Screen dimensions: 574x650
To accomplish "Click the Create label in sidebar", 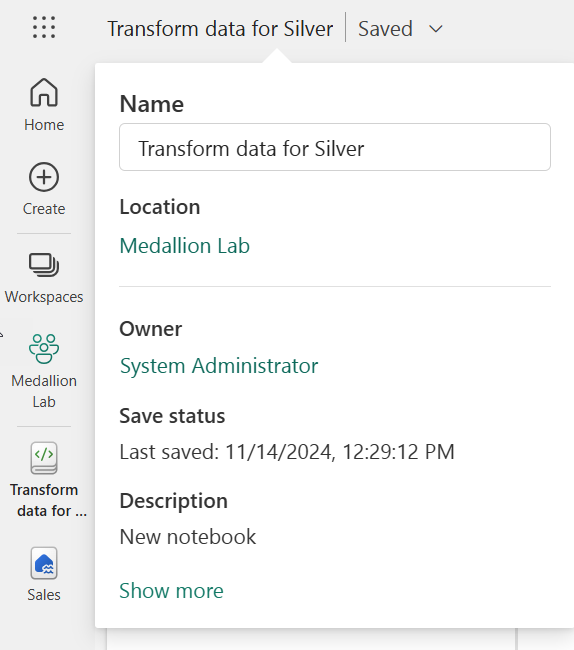I will (44, 209).
